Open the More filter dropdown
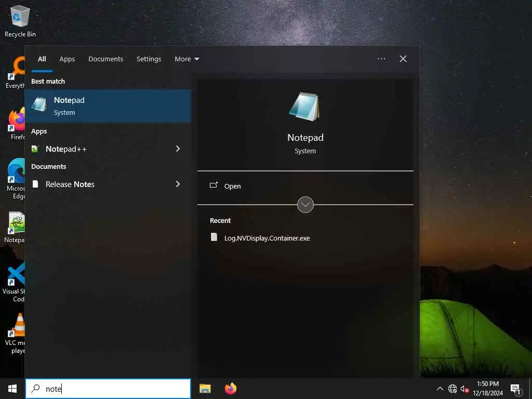 (187, 59)
